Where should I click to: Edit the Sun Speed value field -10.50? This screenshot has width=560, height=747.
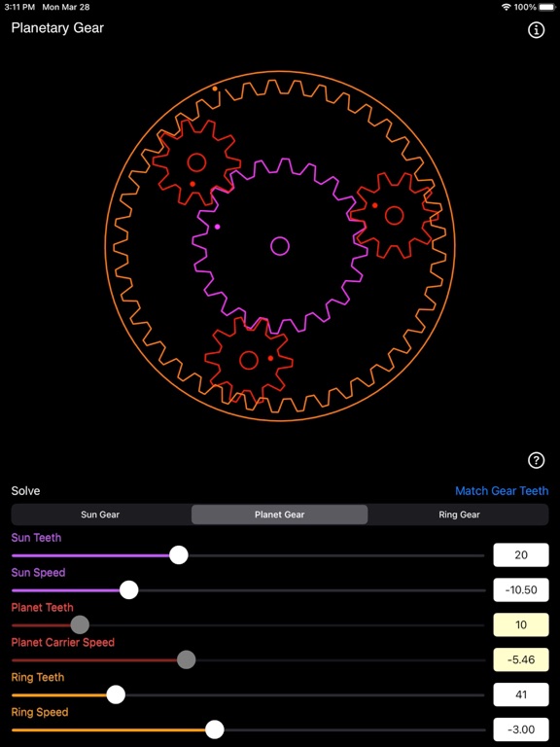point(521,589)
